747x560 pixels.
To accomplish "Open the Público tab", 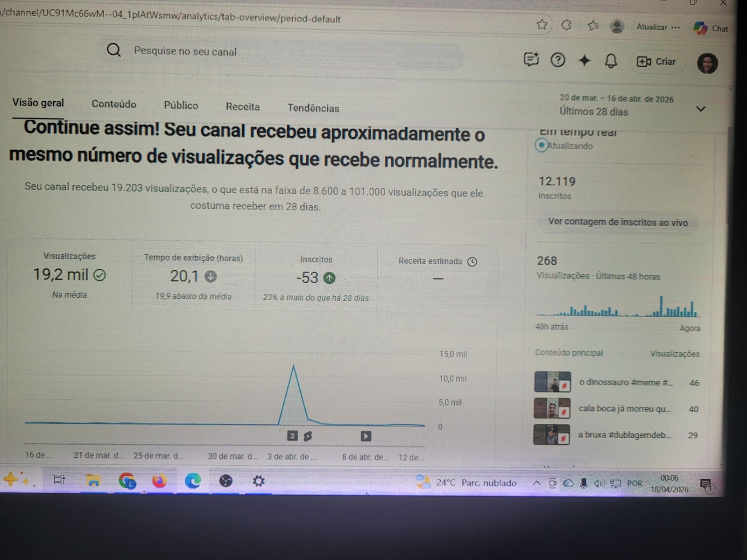I will pos(181,105).
